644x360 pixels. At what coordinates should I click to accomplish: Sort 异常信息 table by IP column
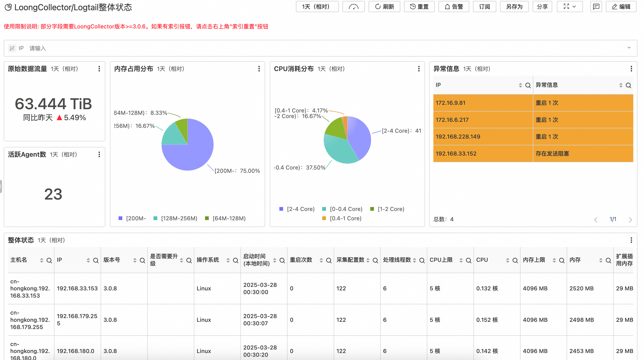pos(520,85)
